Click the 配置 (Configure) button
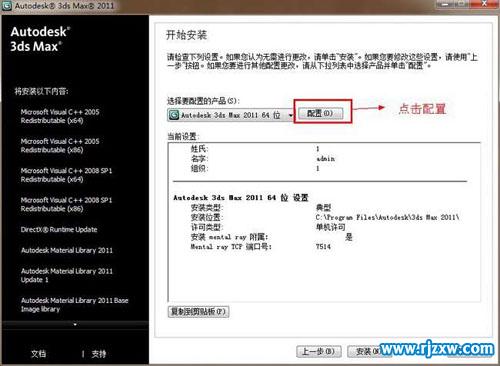Image resolution: width=500 pixels, height=366 pixels. point(320,113)
